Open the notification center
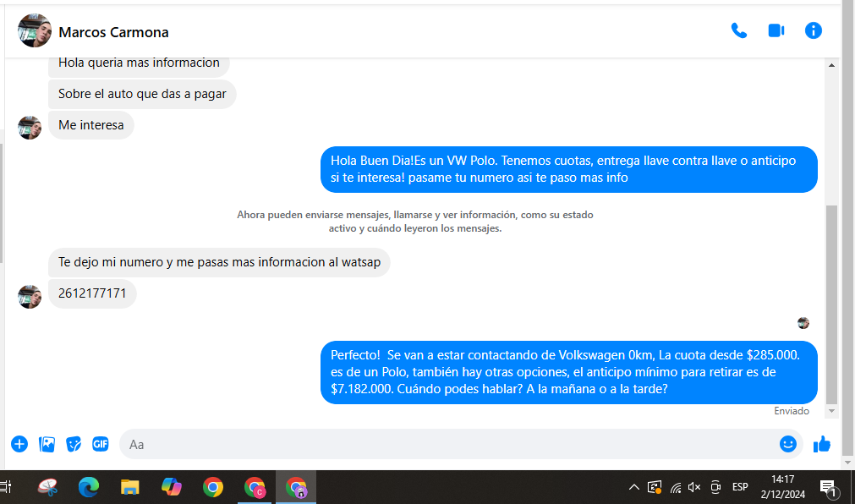This screenshot has height=504, width=855. (828, 488)
